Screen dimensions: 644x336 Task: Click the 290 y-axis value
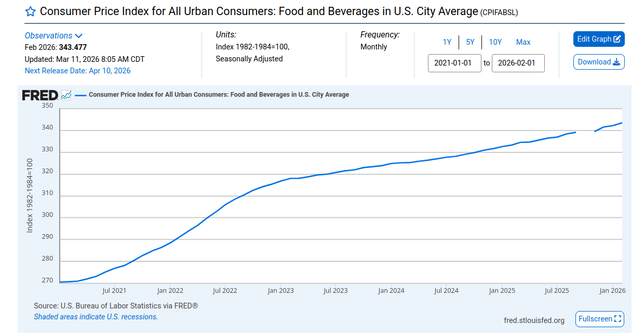pyautogui.click(x=47, y=237)
